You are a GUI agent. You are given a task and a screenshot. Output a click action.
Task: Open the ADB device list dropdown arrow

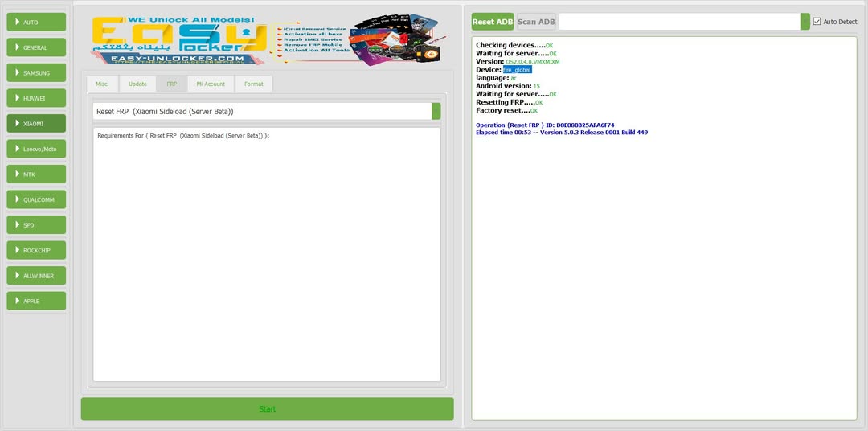tap(805, 22)
